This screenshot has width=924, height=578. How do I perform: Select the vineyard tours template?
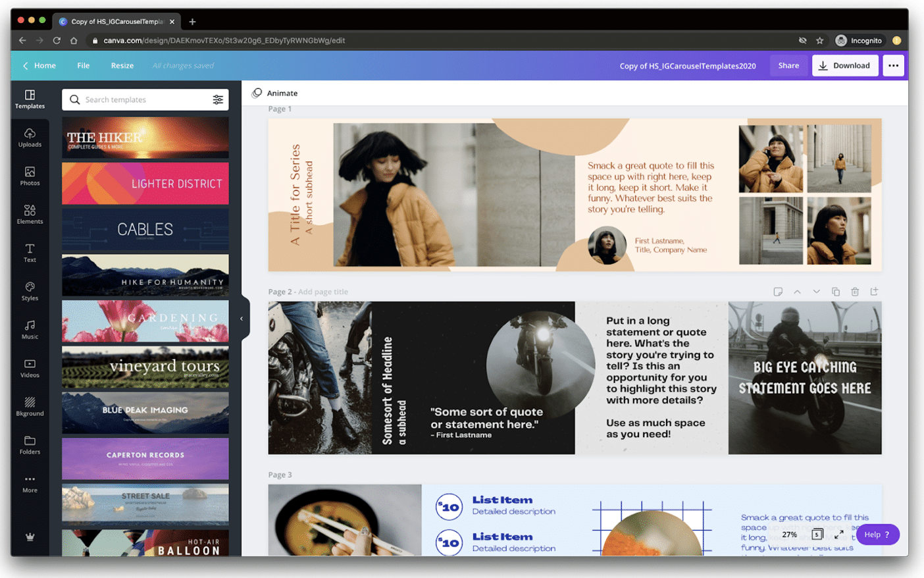(x=145, y=367)
